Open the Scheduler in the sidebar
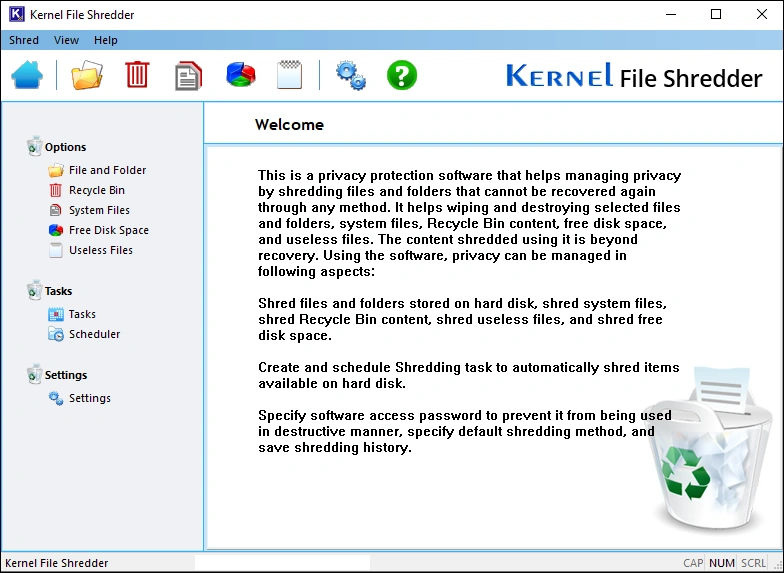Viewport: 784px width, 573px height. [94, 334]
